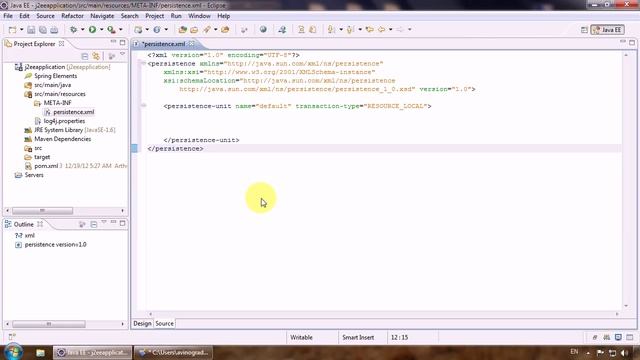Switch to the Design tab

coord(142,323)
